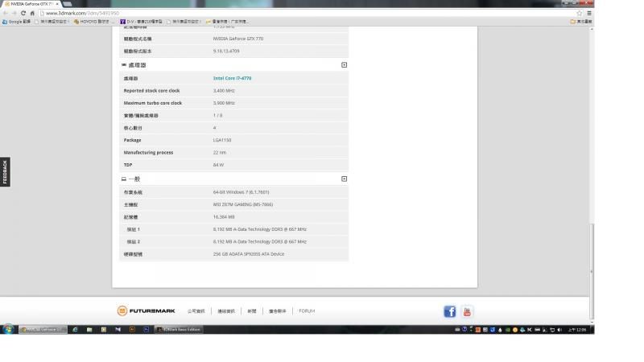
Task: Open the other bookmarks folder at right
Action: click(580, 22)
